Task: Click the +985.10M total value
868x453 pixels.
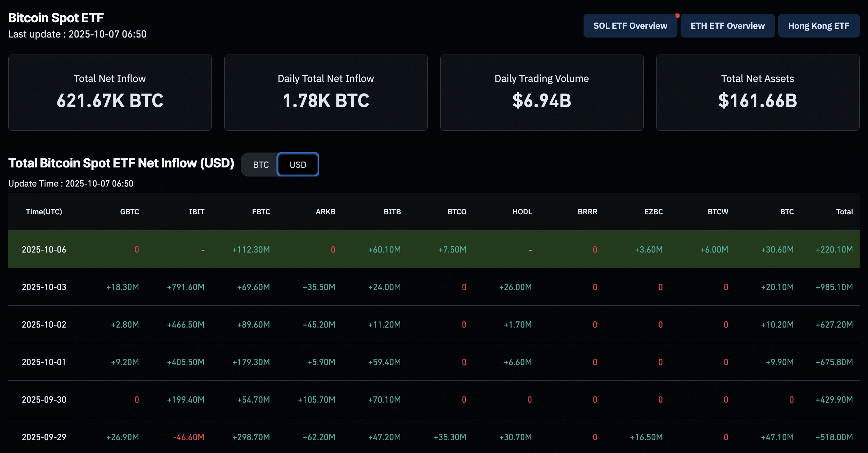Action: (x=834, y=287)
